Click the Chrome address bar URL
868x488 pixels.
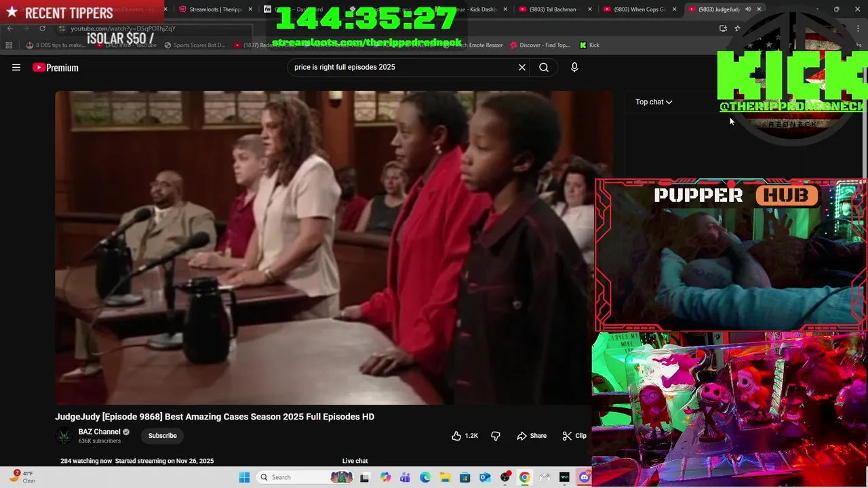pyautogui.click(x=123, y=28)
